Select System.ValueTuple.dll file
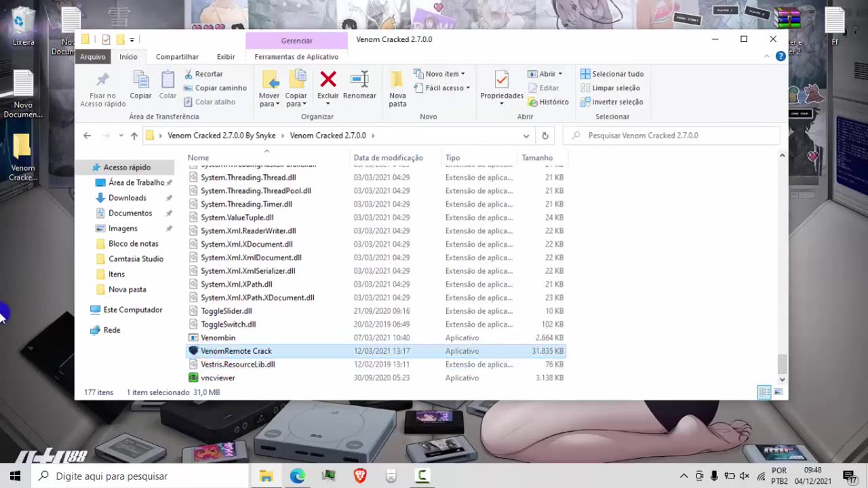Viewport: 868px width, 488px height. [x=376, y=218]
